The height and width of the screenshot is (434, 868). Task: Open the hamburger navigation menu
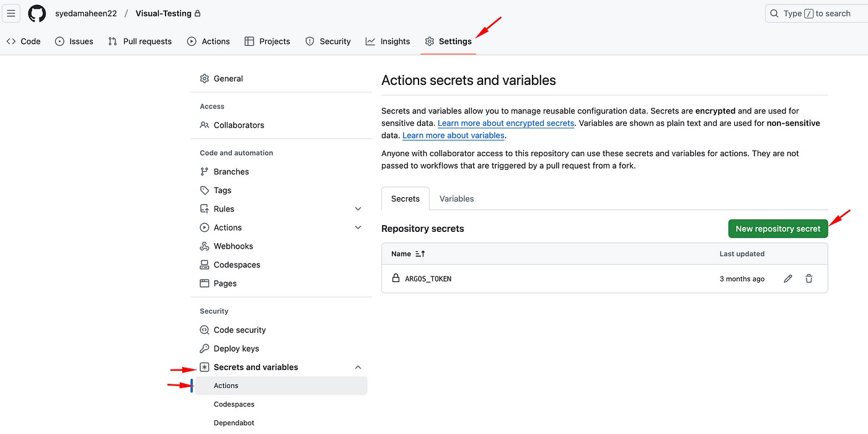11,13
